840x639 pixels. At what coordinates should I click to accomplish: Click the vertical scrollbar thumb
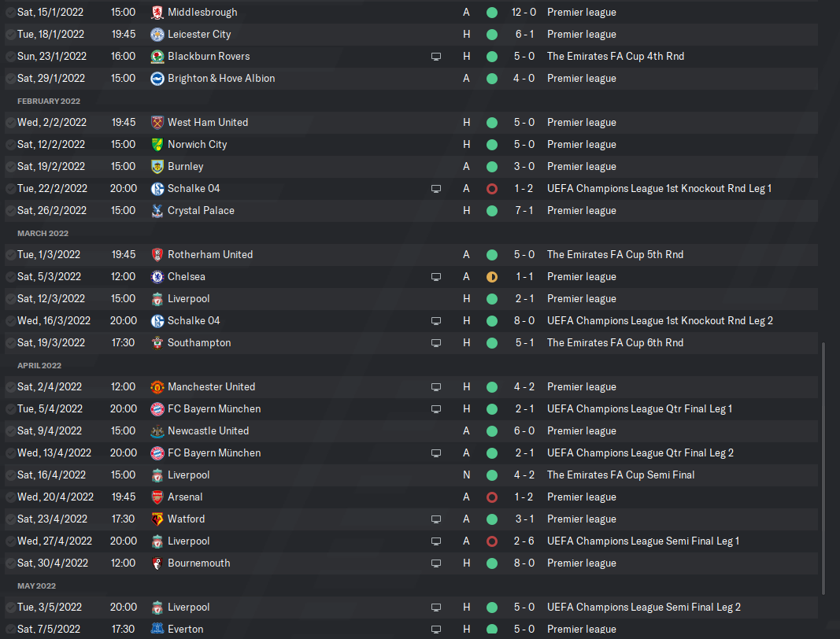(x=824, y=468)
